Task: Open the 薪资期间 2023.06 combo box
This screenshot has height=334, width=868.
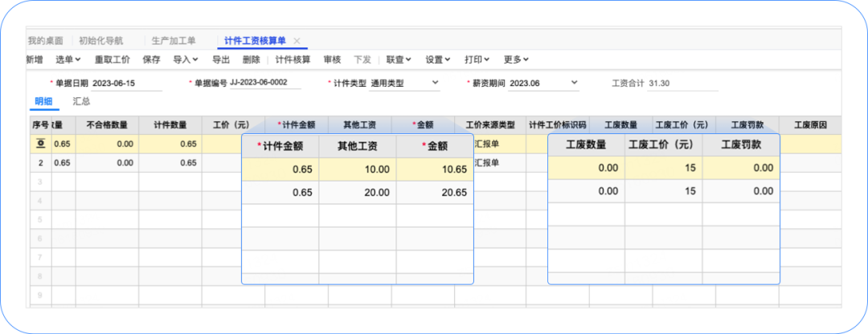Action: click(543, 83)
